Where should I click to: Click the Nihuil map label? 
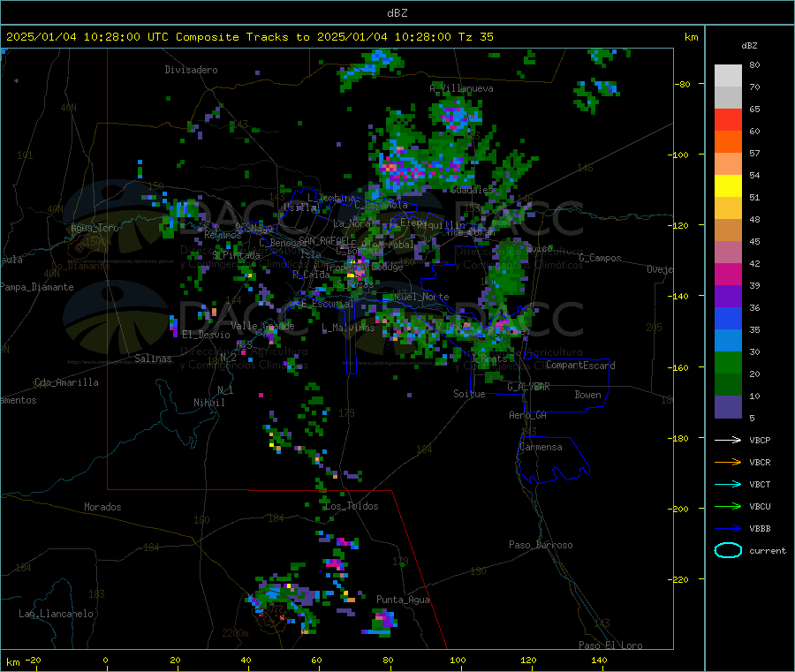[x=208, y=403]
